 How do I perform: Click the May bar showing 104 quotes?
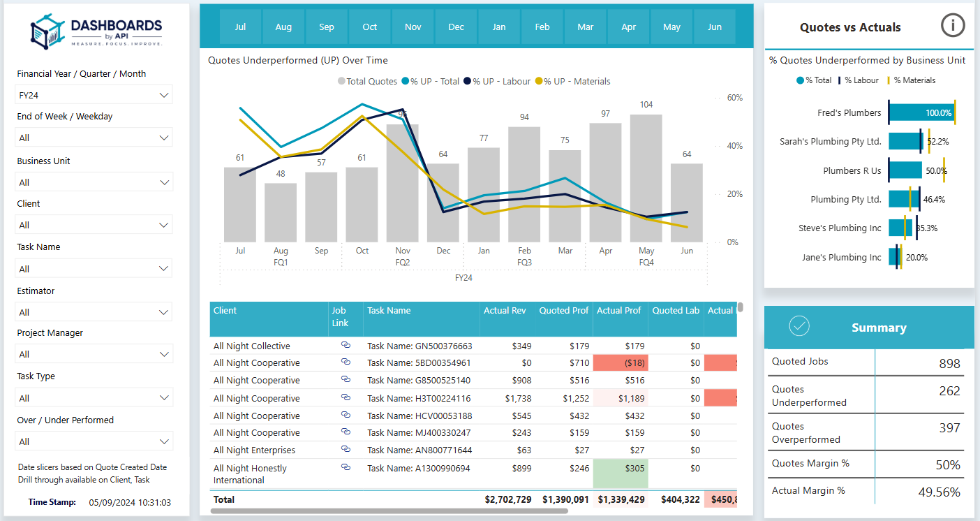click(x=646, y=178)
